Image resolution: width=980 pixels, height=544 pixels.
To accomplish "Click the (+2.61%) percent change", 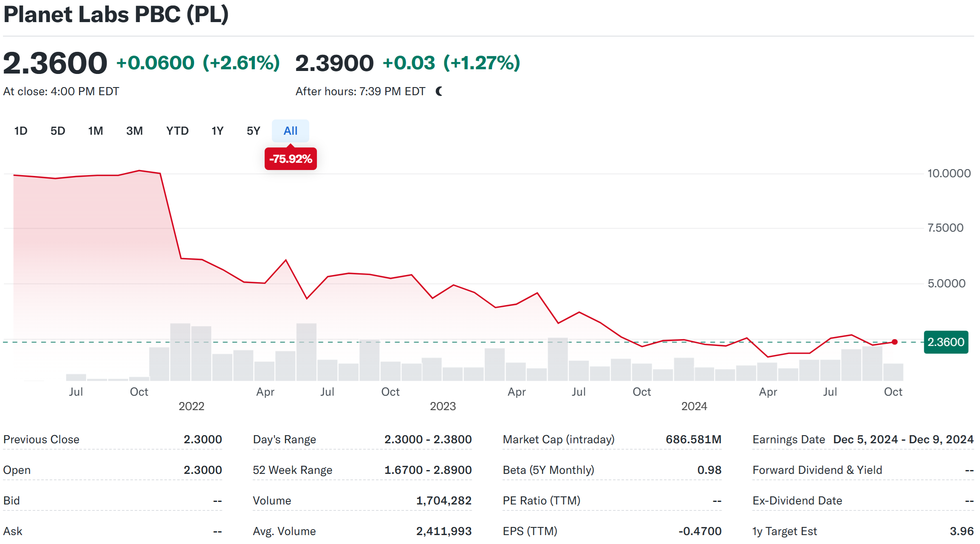I will coord(241,63).
